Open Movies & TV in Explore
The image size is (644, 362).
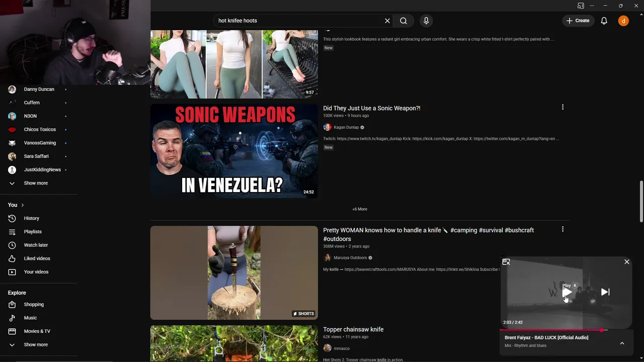(38, 331)
